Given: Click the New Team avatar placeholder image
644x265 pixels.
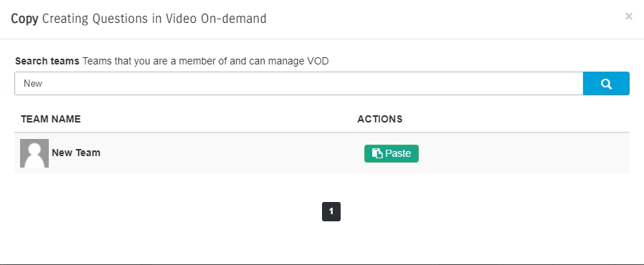Looking at the screenshot, I should click(x=34, y=153).
